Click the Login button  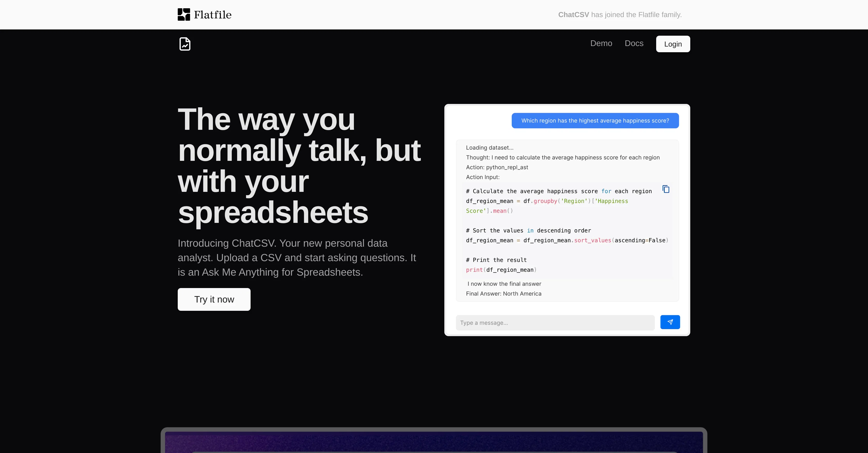(x=673, y=44)
